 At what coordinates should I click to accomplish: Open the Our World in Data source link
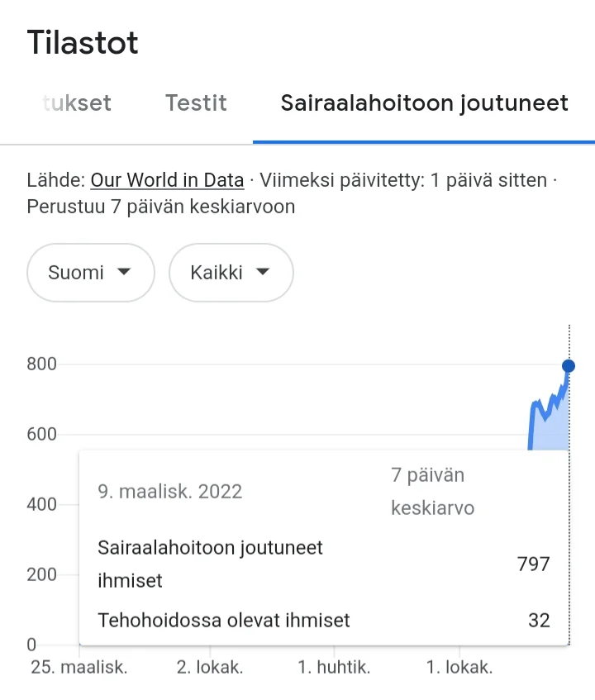pyautogui.click(x=167, y=180)
